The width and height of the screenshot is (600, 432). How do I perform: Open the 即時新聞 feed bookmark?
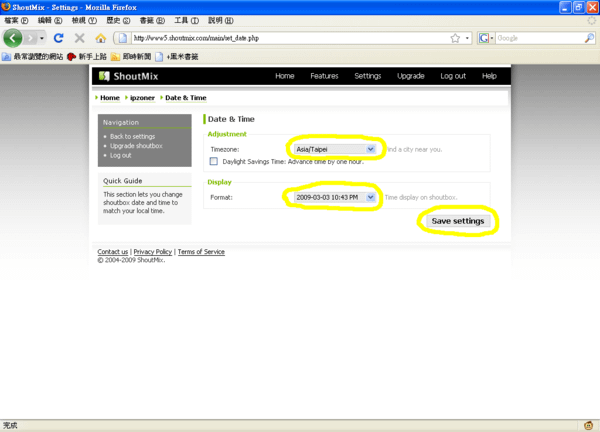(131, 57)
